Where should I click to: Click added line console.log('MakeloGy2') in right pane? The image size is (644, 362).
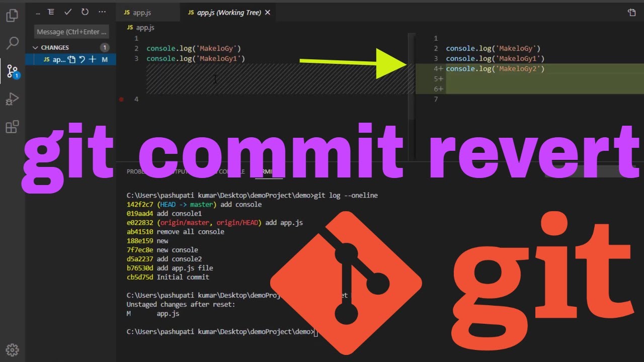495,69
